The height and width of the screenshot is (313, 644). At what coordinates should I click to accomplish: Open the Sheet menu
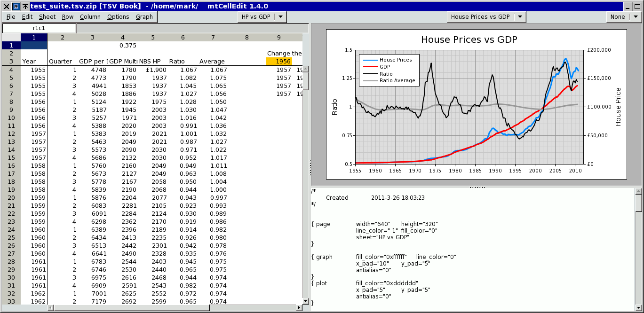[47, 17]
